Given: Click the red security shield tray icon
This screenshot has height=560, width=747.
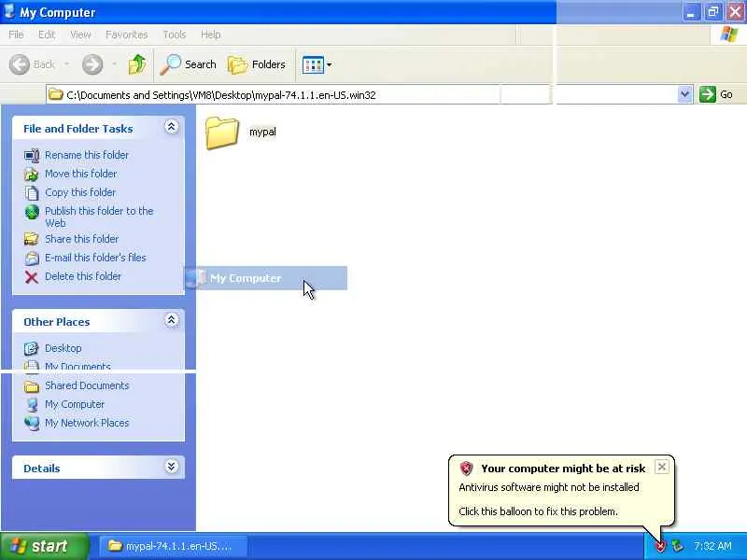Looking at the screenshot, I should pyautogui.click(x=660, y=546).
